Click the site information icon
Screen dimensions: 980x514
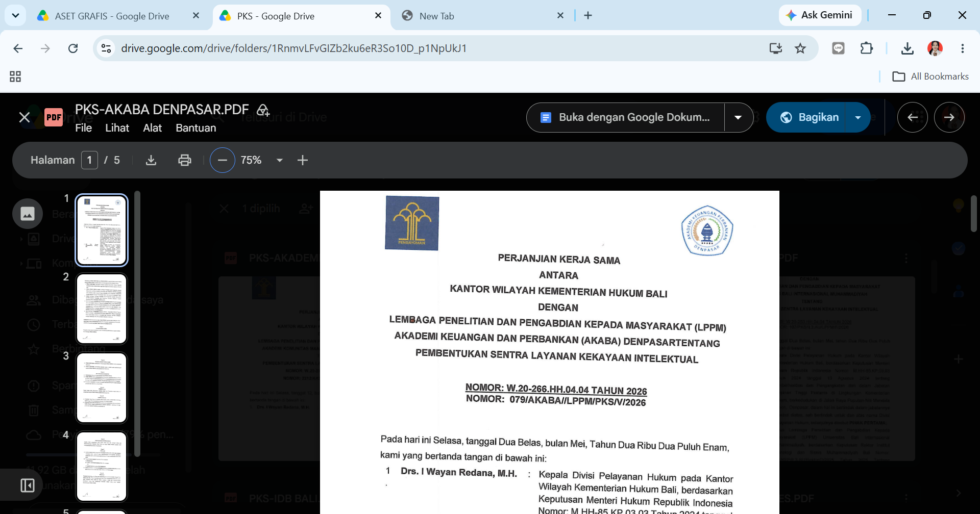click(106, 48)
